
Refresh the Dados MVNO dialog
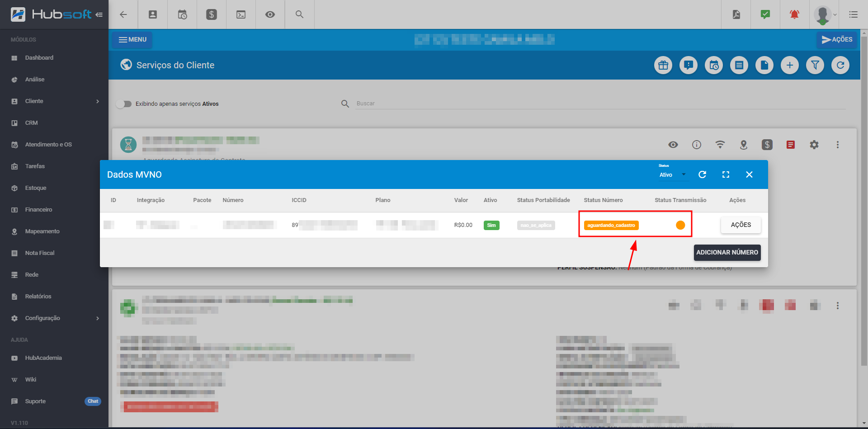point(702,174)
